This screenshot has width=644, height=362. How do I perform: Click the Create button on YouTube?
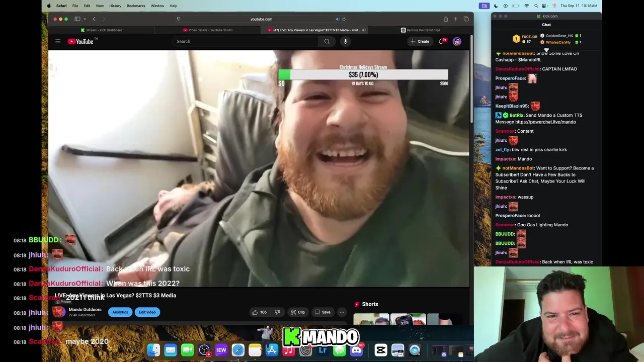[420, 41]
